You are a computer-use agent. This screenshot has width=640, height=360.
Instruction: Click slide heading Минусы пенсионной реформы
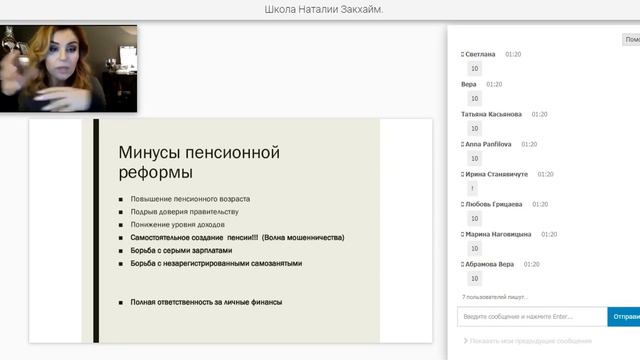tap(199, 162)
